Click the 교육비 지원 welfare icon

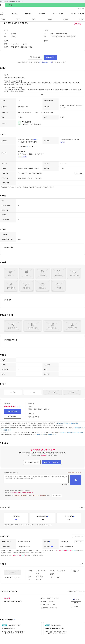(58, 273)
